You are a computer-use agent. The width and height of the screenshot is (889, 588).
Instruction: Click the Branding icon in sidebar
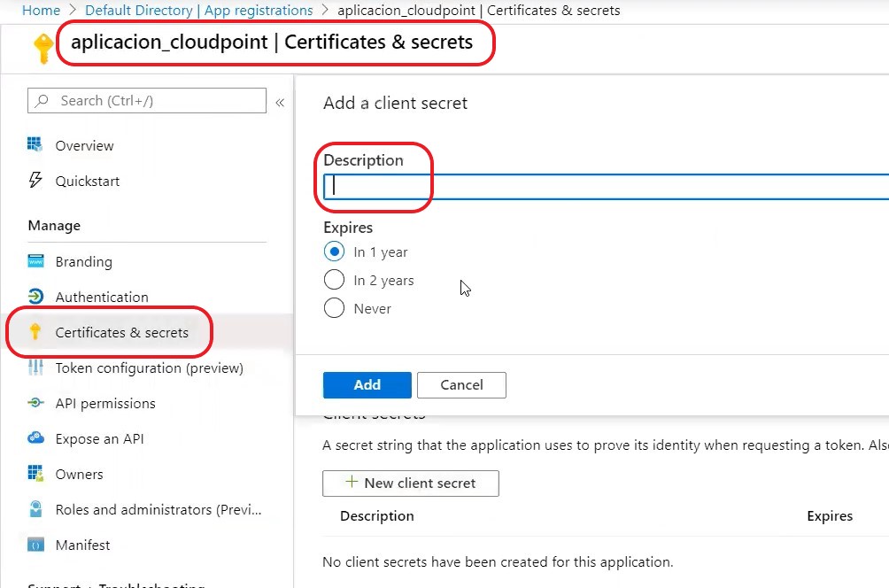35,261
